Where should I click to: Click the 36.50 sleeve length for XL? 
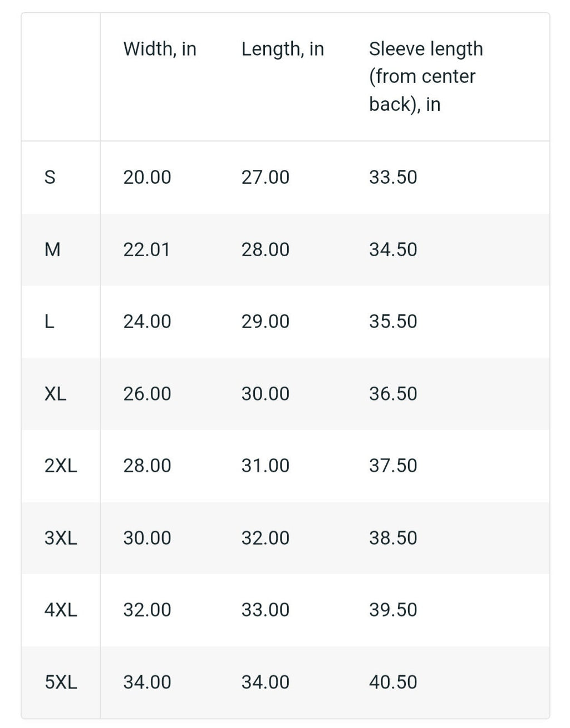tap(393, 394)
